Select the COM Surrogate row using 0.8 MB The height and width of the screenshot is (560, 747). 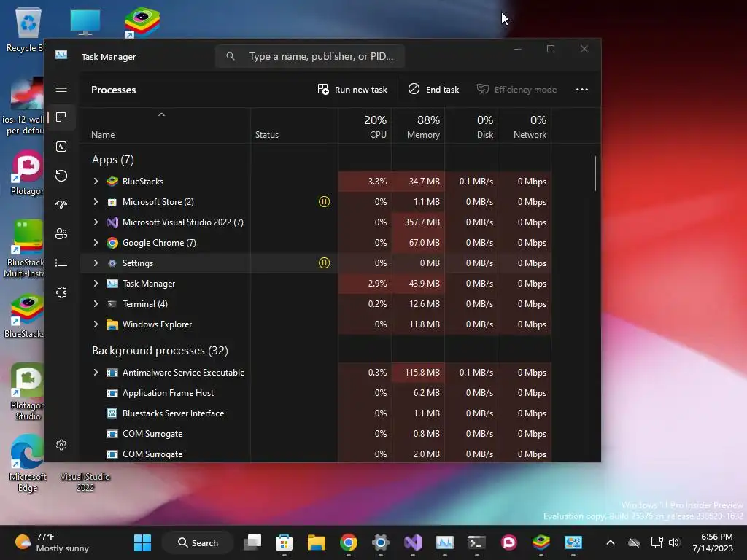[x=317, y=435]
